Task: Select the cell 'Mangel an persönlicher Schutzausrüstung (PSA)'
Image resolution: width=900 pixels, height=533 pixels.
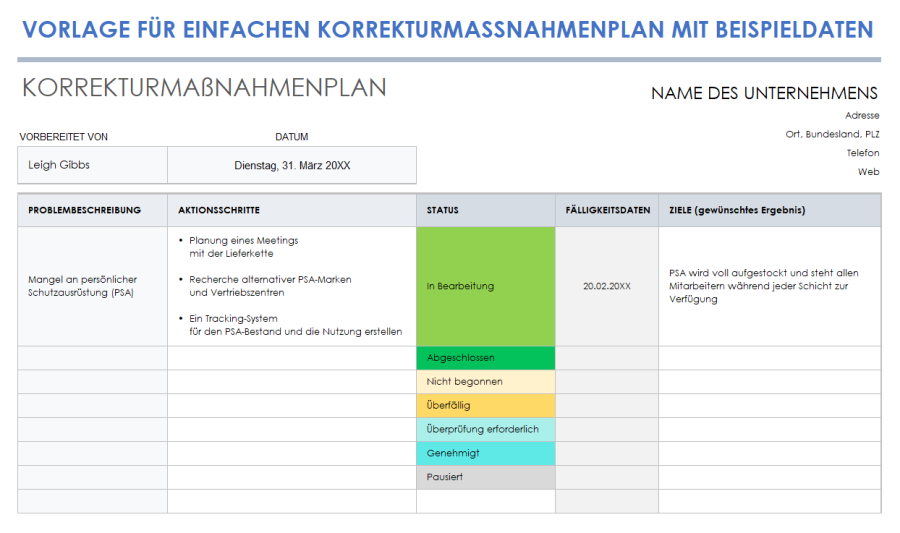Action: [92, 286]
